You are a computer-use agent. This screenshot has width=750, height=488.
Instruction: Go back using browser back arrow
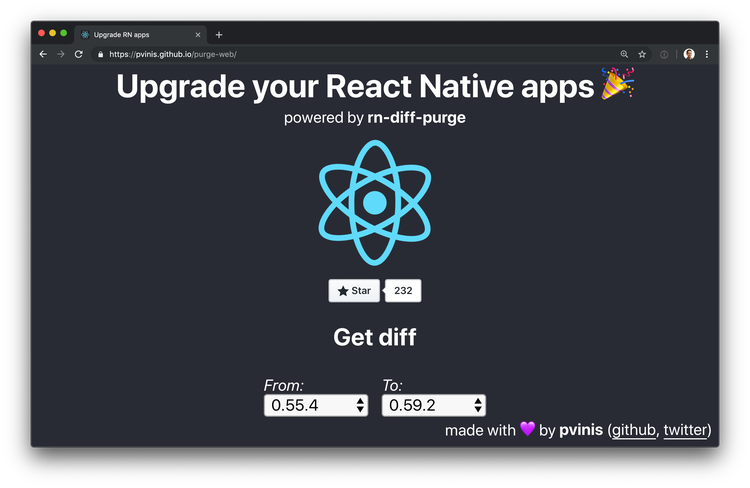pos(43,54)
